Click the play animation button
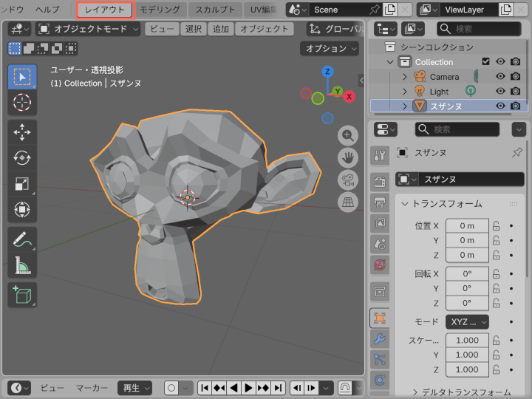532x399 pixels. pos(248,388)
